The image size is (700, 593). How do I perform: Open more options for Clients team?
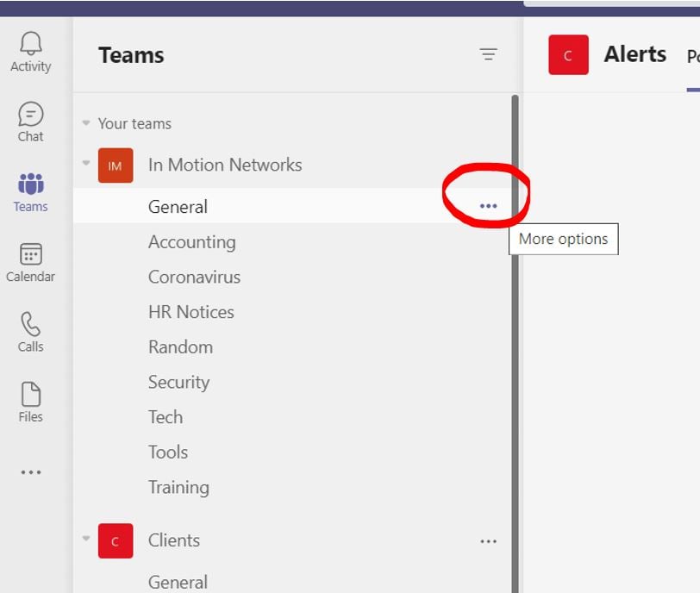pos(489,541)
